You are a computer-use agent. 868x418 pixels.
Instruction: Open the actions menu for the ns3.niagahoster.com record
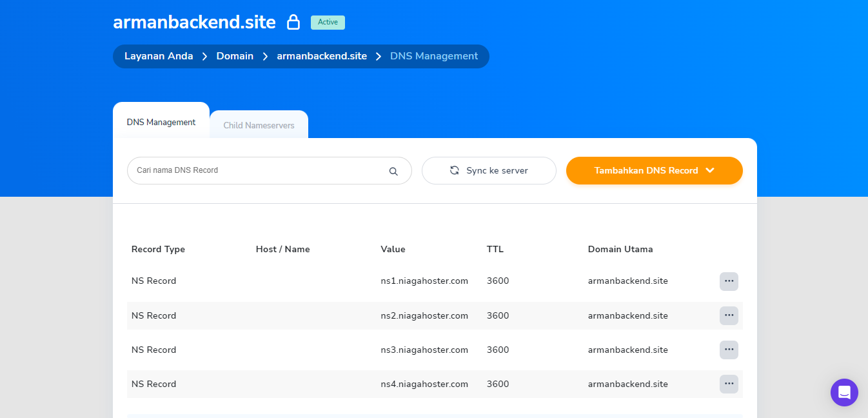point(729,350)
